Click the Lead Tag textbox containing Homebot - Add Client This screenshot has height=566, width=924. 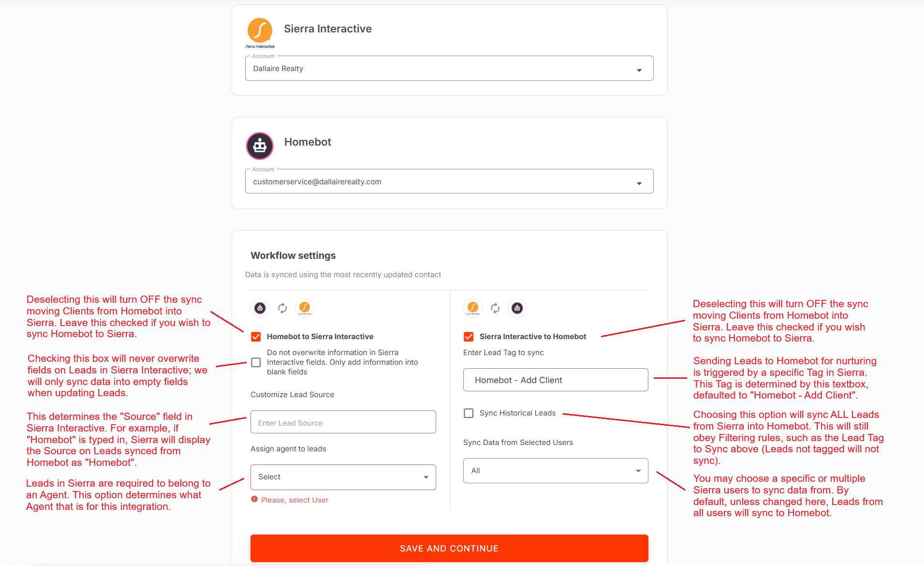[555, 380]
